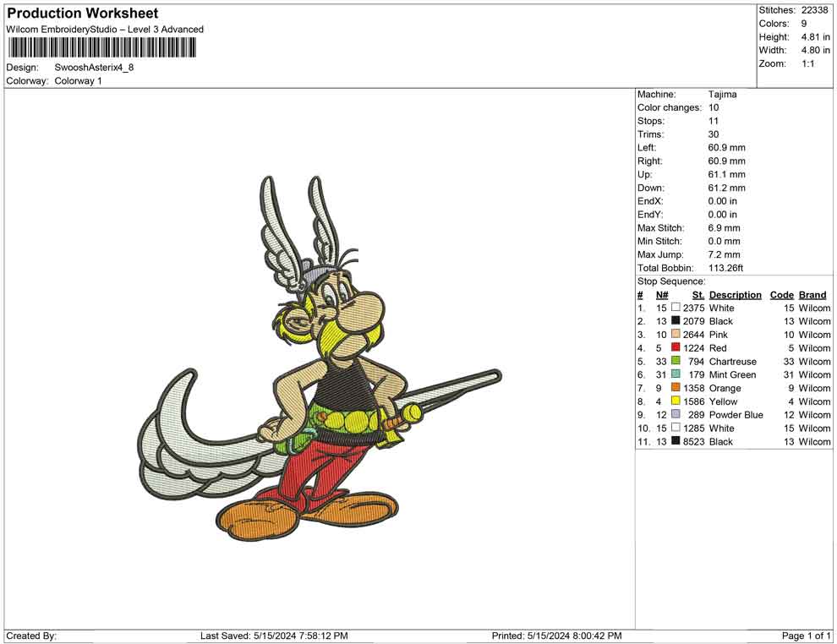Click the white swatch beside stitch count 2375
The image size is (837, 644).
coord(676,308)
